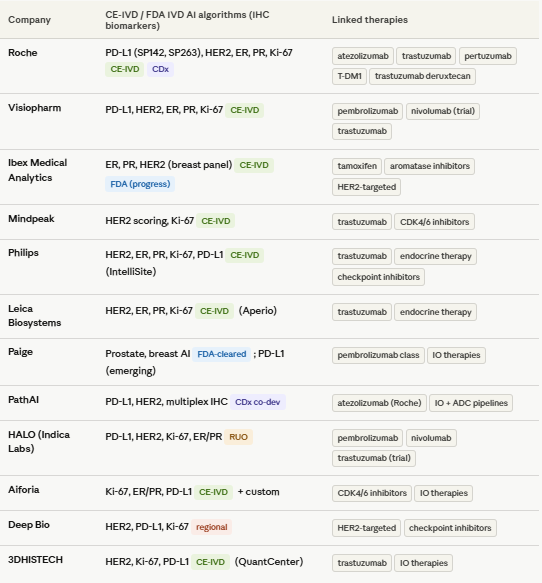Click the CE-IVD badge in Ibex row

click(x=254, y=165)
